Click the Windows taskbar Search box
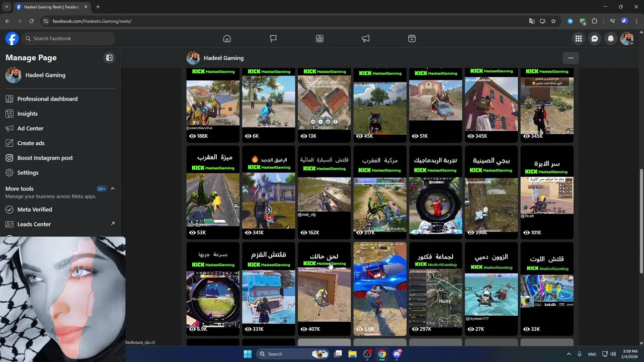This screenshot has height=362, width=644. click(292, 354)
